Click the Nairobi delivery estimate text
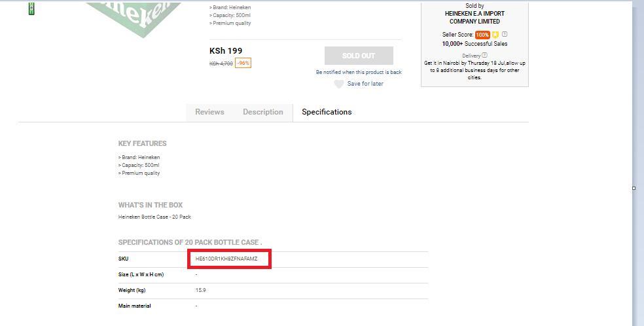644x326 pixels. [474, 70]
